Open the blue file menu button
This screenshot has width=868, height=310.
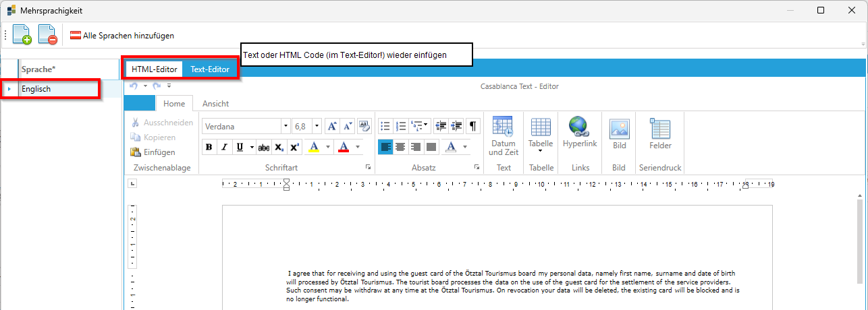coord(140,103)
